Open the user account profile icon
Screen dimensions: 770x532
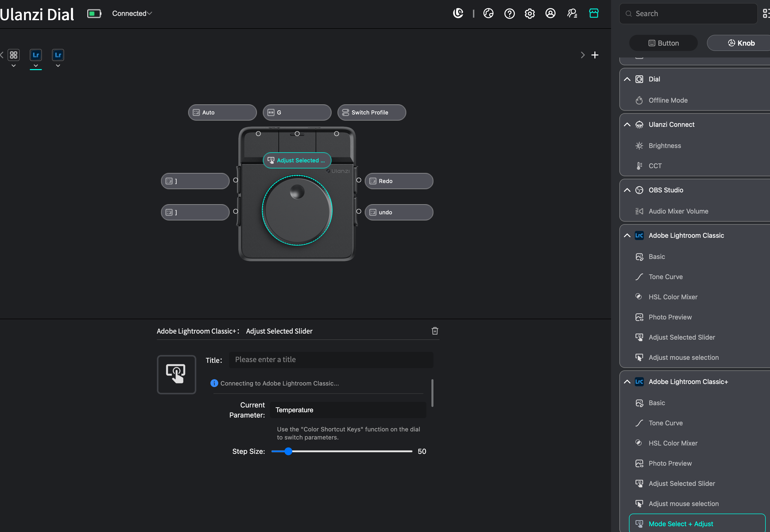(x=550, y=13)
